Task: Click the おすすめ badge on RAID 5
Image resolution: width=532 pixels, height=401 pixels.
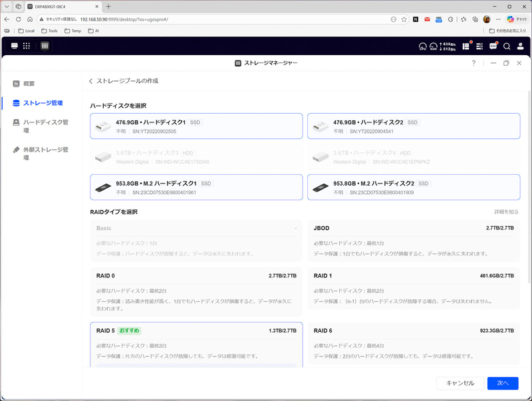Action: pyautogui.click(x=129, y=331)
